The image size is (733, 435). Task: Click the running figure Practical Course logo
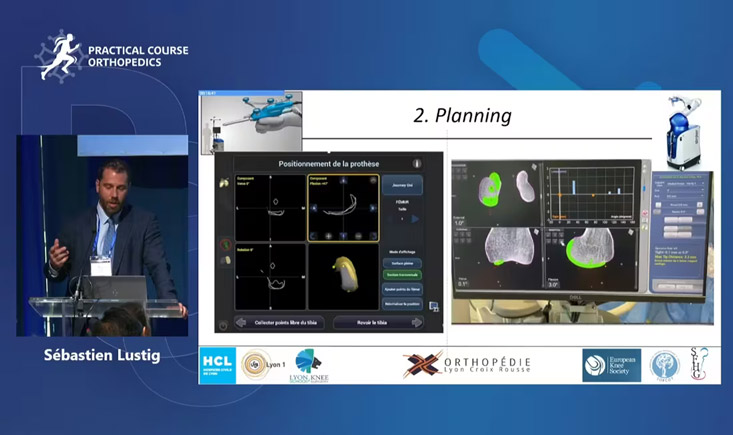pos(59,56)
